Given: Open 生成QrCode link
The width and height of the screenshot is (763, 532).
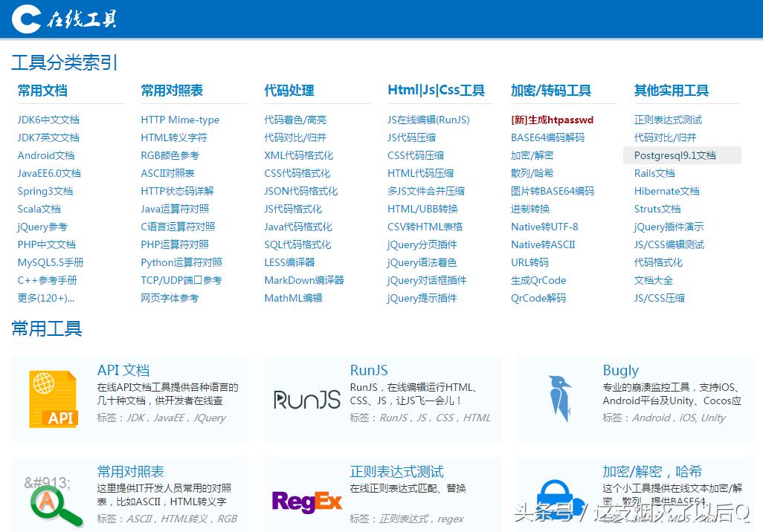Looking at the screenshot, I should [538, 280].
